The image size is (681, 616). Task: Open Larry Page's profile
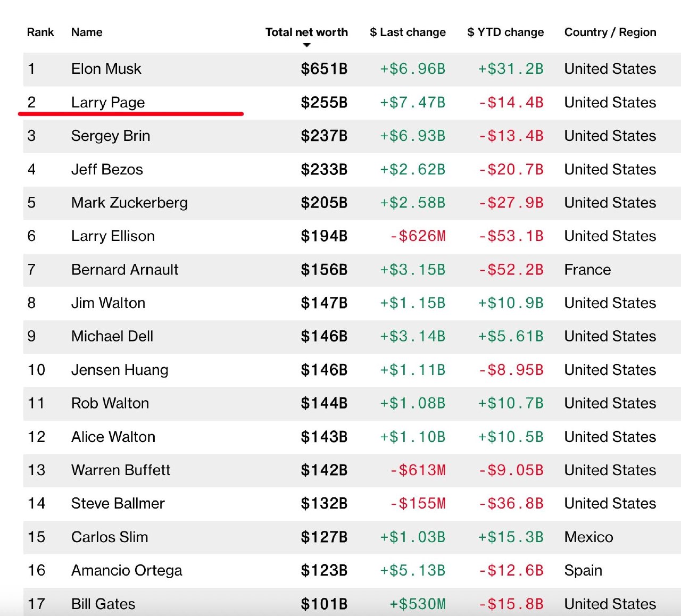pos(108,102)
